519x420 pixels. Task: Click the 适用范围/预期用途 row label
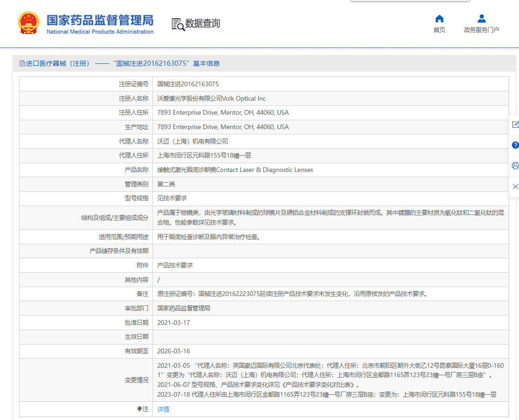pos(124,237)
